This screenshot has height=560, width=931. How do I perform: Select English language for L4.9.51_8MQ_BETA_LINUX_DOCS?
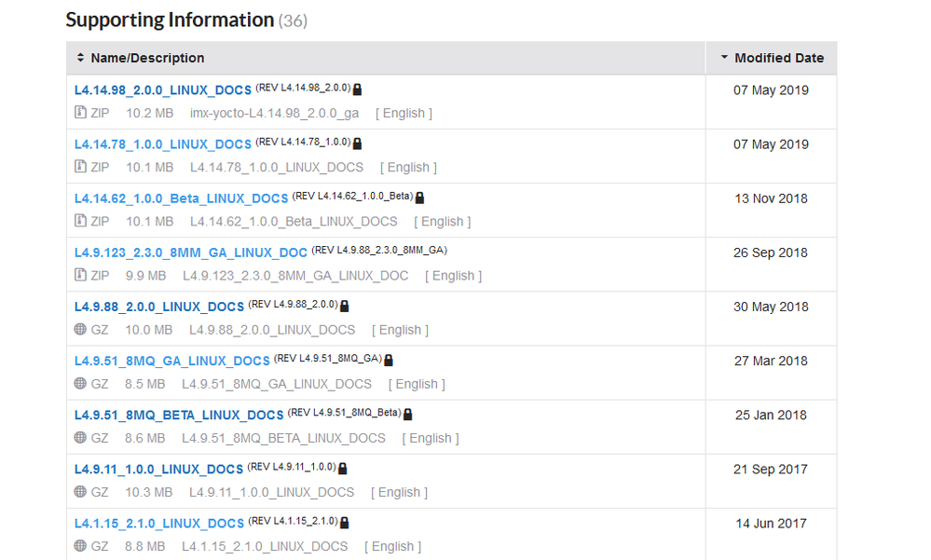(431, 438)
